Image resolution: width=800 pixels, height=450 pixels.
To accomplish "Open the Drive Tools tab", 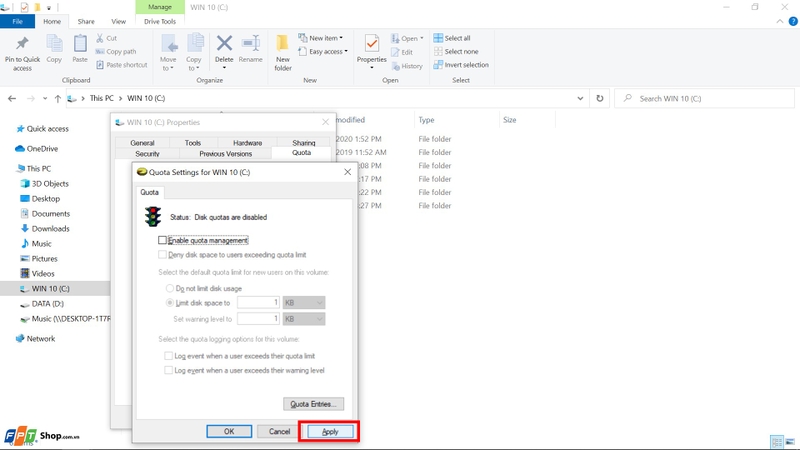I will (160, 21).
